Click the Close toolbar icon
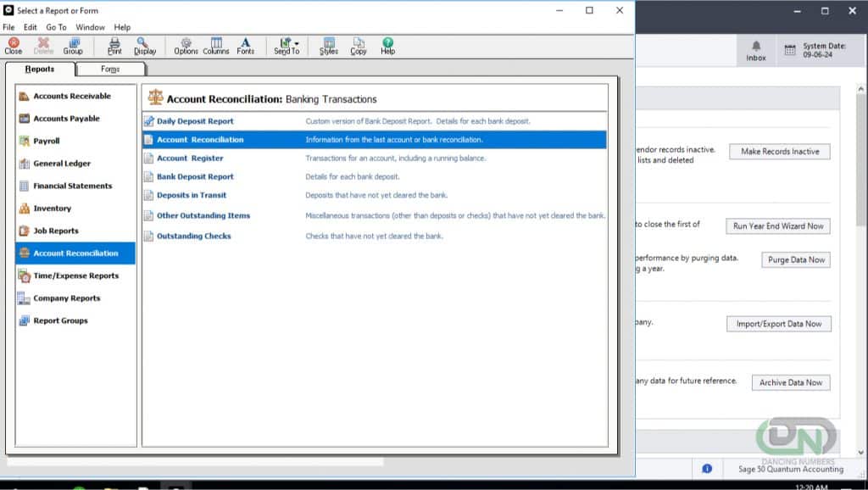The height and width of the screenshot is (490, 868). pyautogui.click(x=14, y=46)
